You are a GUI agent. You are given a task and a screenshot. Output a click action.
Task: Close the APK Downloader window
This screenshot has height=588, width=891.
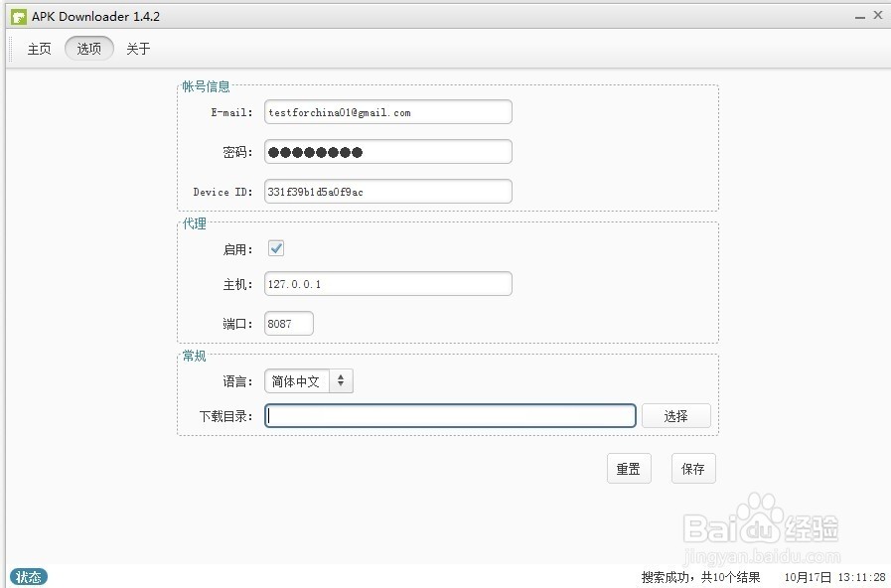pyautogui.click(x=878, y=16)
